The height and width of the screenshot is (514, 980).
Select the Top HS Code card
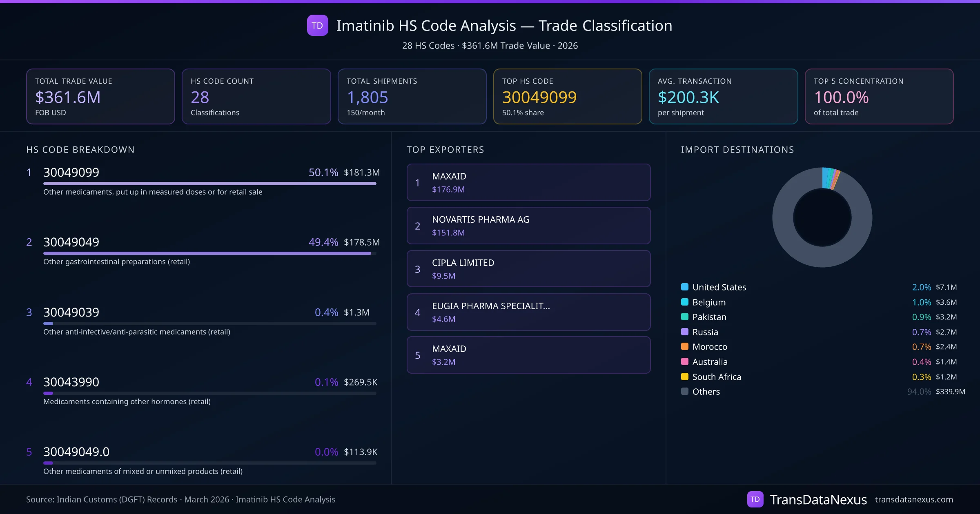(567, 96)
